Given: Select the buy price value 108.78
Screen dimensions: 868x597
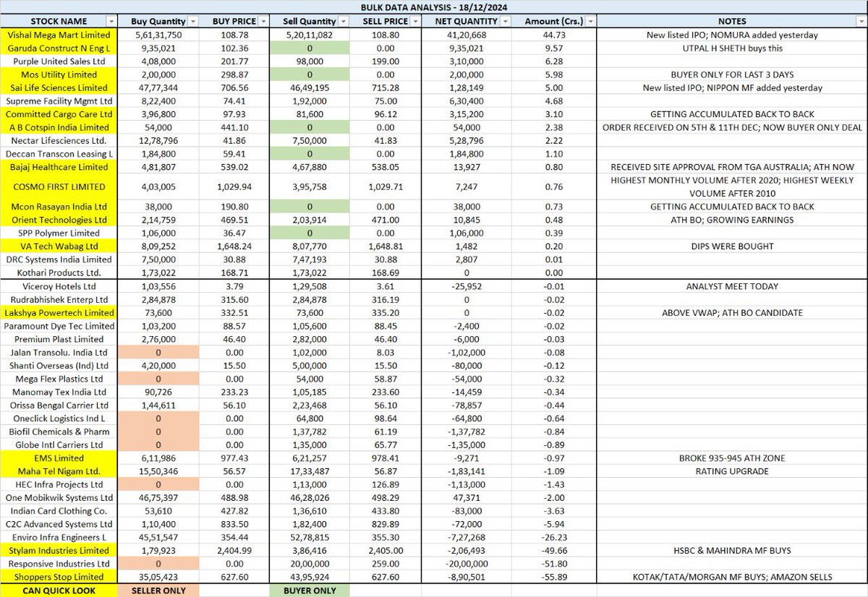Looking at the screenshot, I should (x=234, y=35).
